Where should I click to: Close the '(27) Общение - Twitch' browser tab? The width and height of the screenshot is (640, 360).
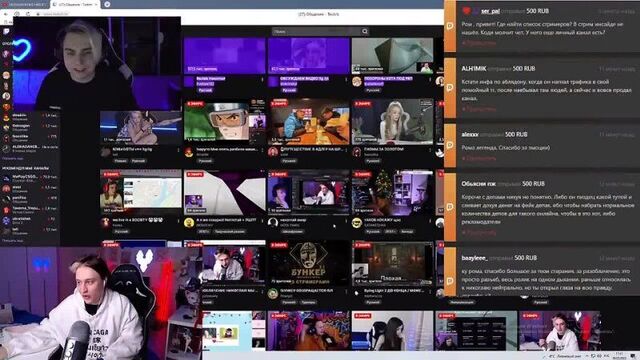(x=96, y=4)
